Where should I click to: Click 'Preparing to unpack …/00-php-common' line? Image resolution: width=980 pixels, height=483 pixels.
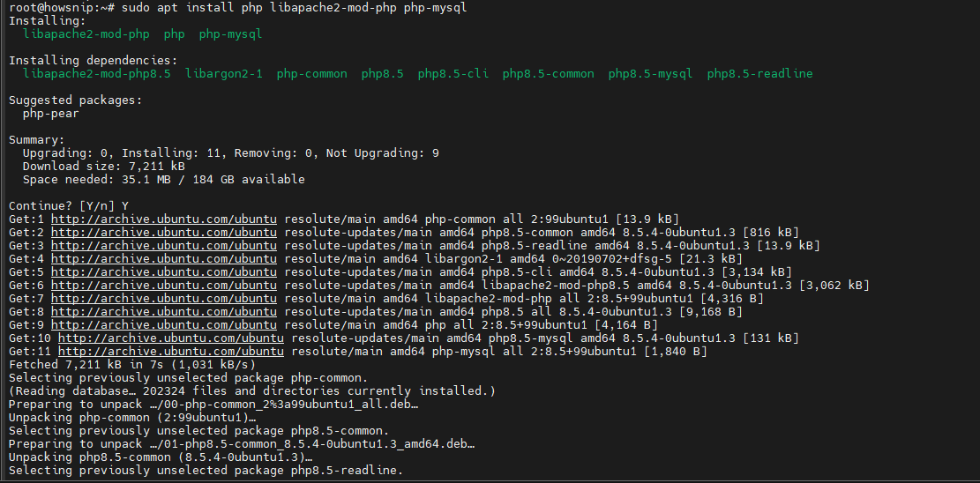point(213,405)
